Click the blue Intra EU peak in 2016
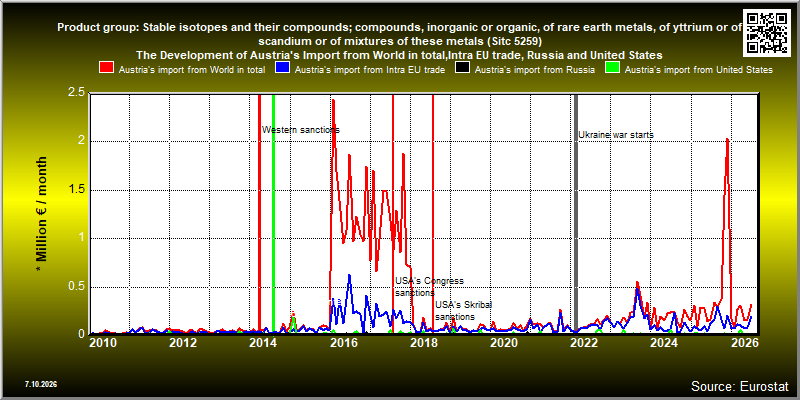The image size is (800, 400). [x=349, y=276]
